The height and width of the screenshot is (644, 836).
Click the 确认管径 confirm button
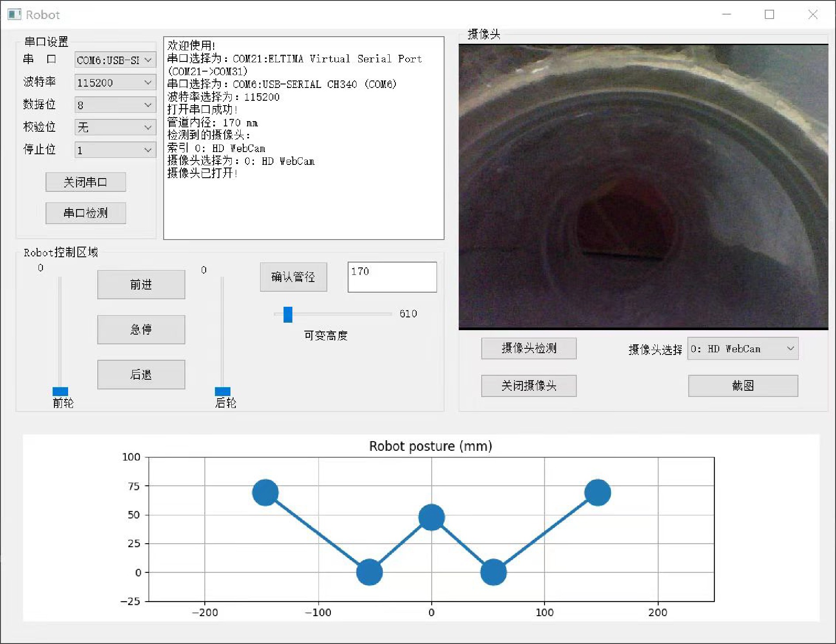pyautogui.click(x=293, y=277)
